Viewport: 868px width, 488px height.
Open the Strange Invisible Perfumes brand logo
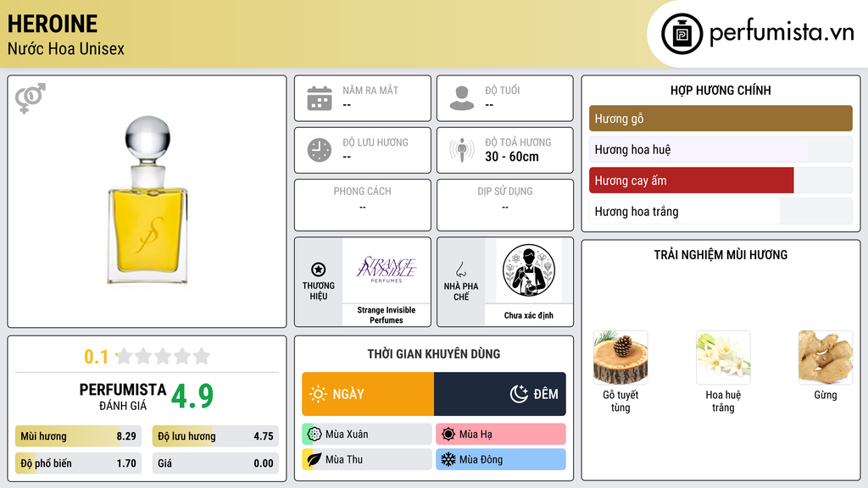[x=386, y=269]
